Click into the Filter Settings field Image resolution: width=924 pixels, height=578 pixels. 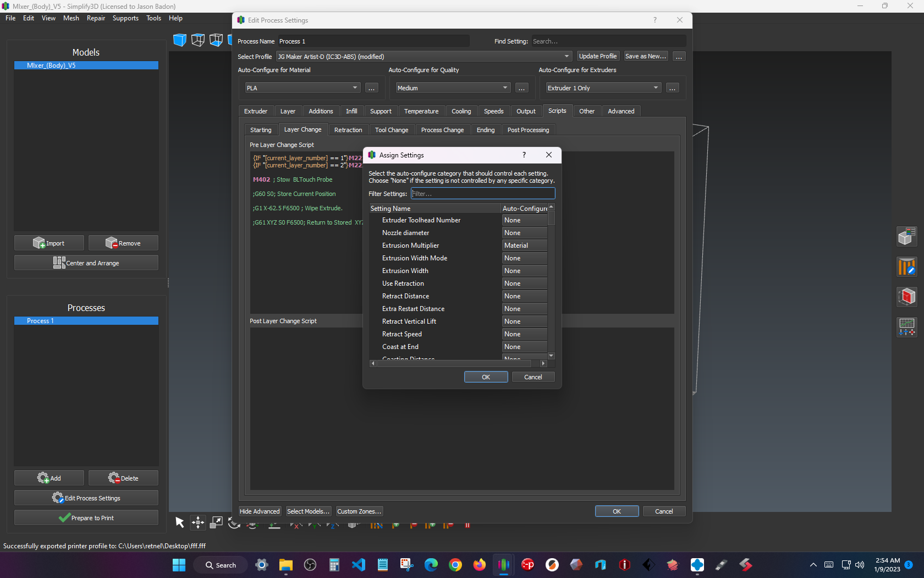click(483, 194)
